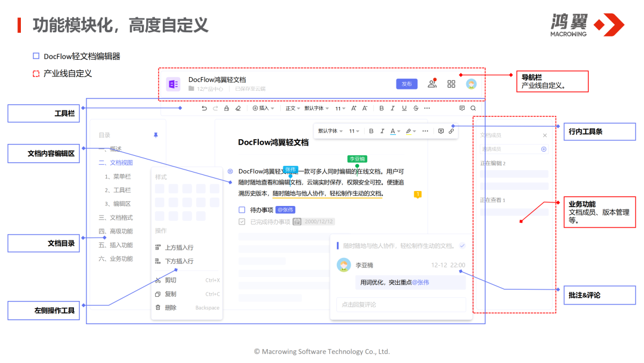Apply strikethrough from the main toolbar

pyautogui.click(x=416, y=108)
